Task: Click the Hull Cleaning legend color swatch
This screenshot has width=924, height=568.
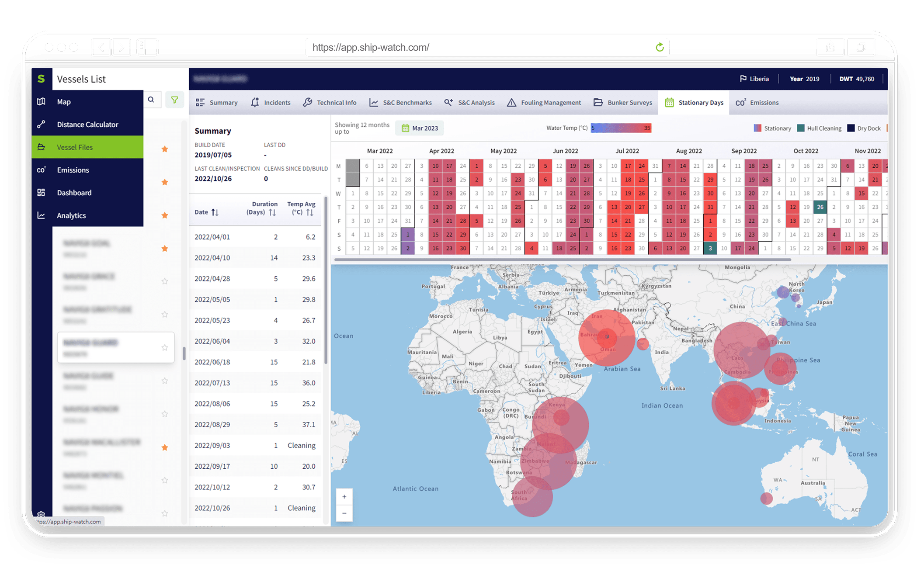Action: 801,128
